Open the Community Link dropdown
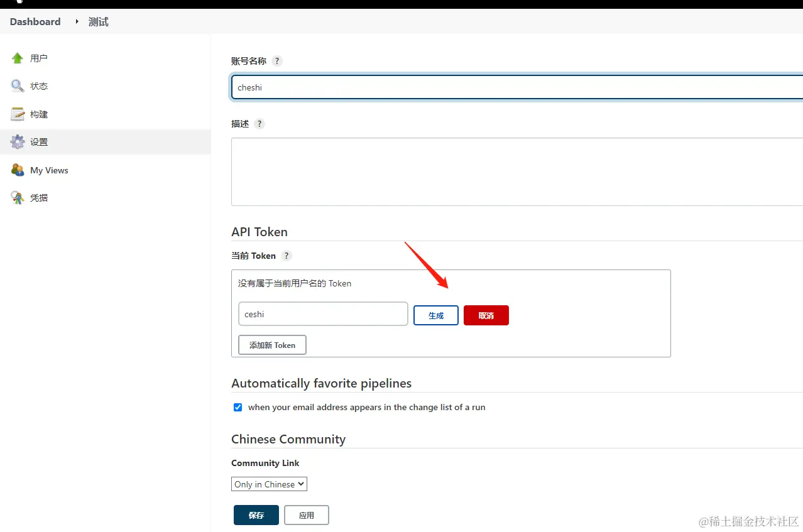 click(x=269, y=484)
